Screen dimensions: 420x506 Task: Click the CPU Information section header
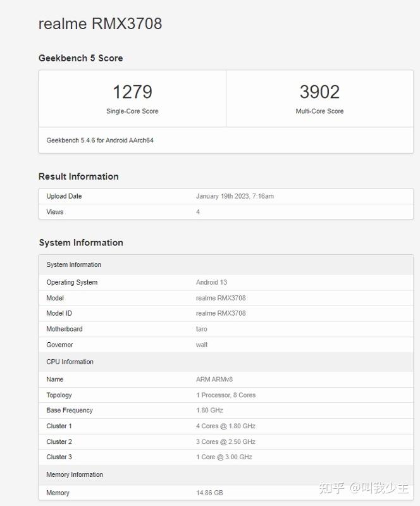(x=70, y=362)
